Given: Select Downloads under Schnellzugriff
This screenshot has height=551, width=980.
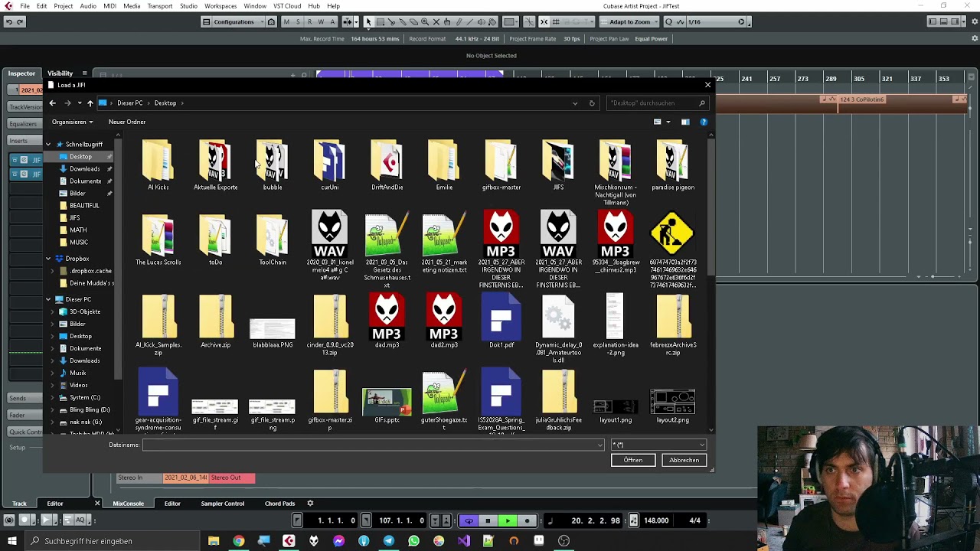Looking at the screenshot, I should (x=84, y=168).
